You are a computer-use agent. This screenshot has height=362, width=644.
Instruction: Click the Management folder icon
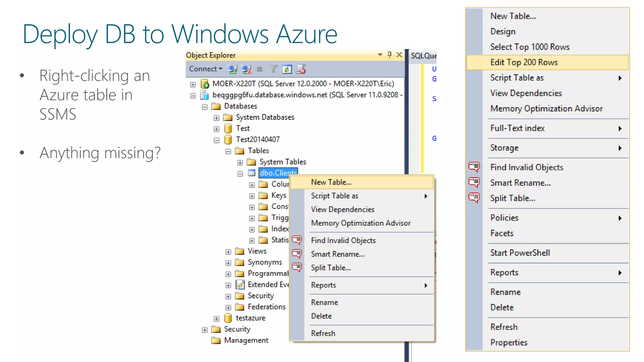pyautogui.click(x=216, y=341)
